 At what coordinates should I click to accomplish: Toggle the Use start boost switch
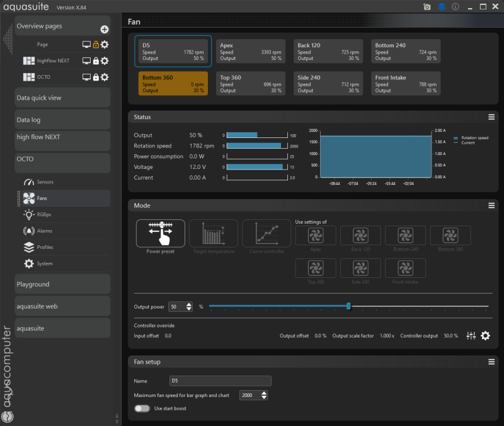click(142, 408)
